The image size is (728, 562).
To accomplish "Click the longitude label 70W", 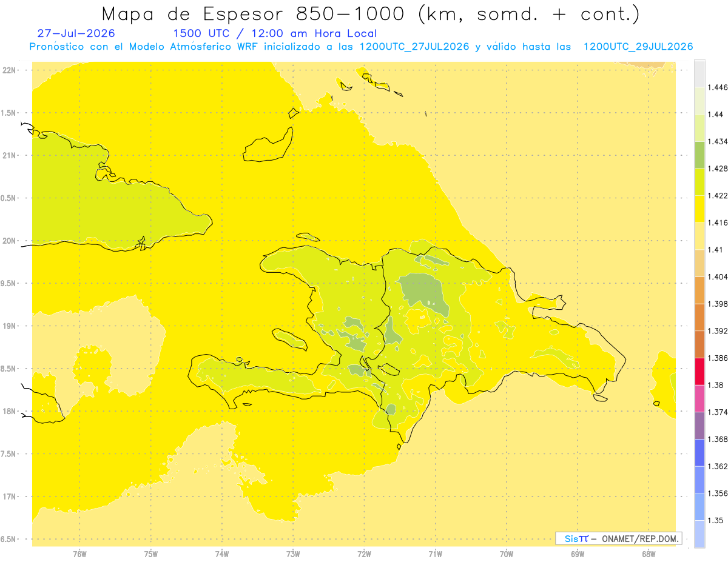I will pyautogui.click(x=507, y=555).
